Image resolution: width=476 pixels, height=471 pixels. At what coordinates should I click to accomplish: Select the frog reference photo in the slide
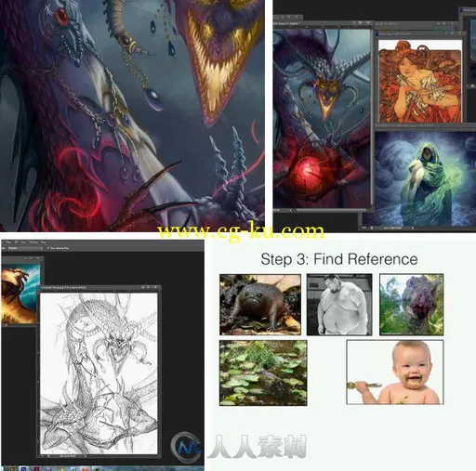tap(260, 305)
